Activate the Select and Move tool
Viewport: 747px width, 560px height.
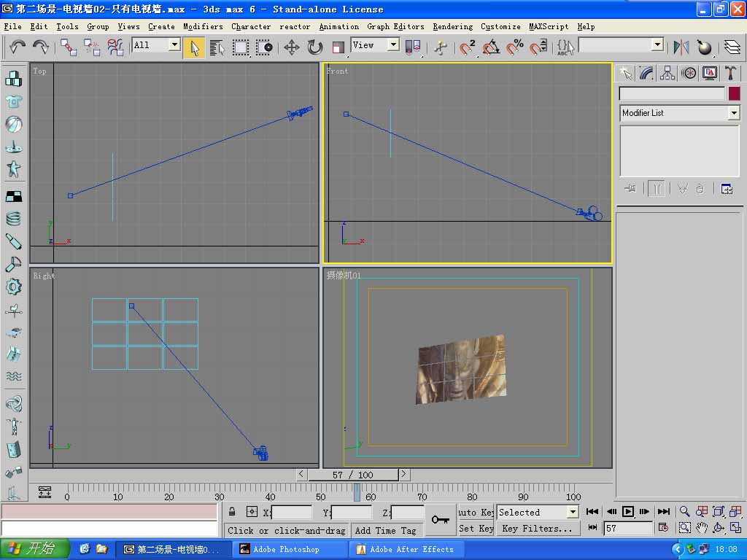pyautogui.click(x=292, y=47)
